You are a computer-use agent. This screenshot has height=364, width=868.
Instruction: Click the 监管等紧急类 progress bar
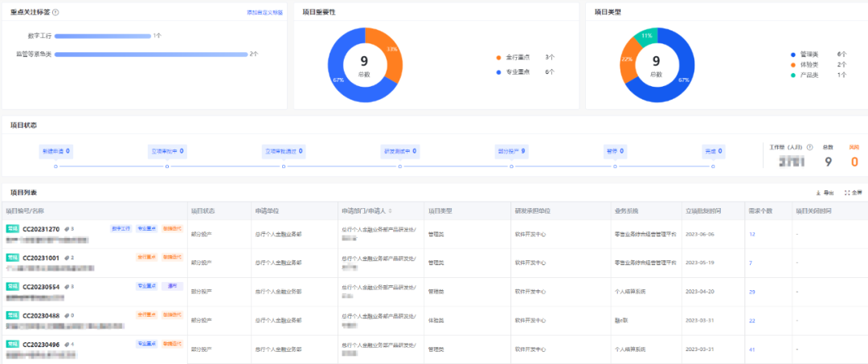tap(150, 54)
